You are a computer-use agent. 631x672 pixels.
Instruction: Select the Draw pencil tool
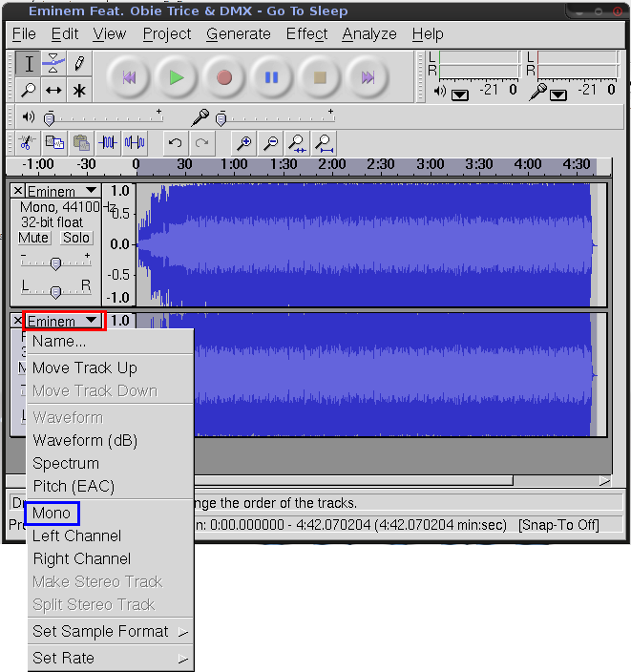point(79,64)
